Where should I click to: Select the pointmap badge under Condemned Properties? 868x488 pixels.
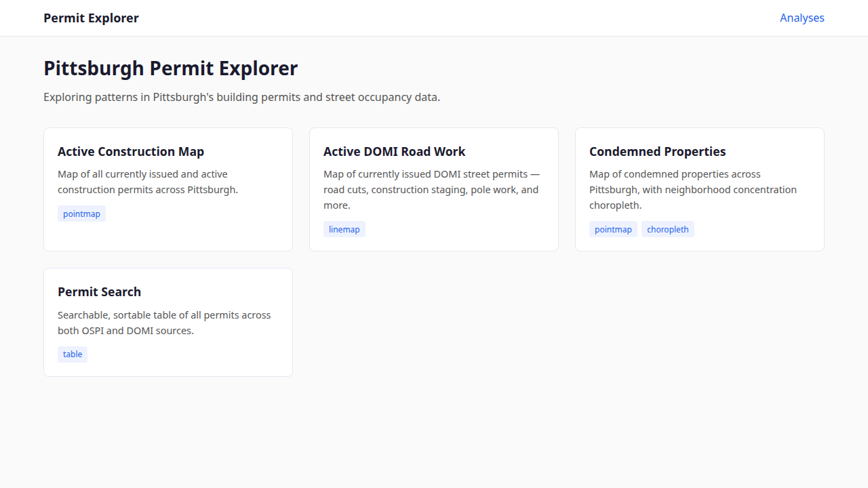613,229
